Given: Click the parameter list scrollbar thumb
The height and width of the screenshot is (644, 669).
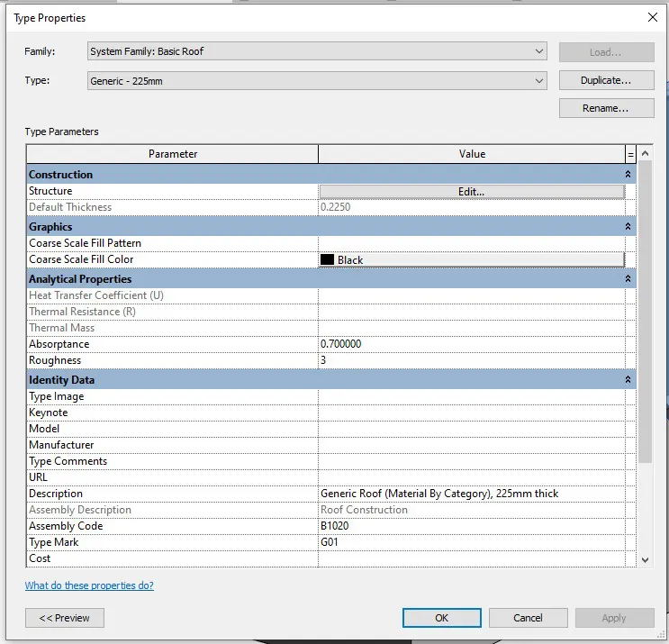Looking at the screenshot, I should coord(645,312).
